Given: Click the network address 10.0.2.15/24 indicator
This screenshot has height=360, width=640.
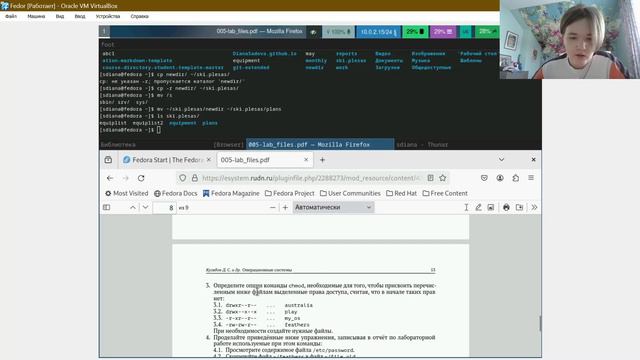Looking at the screenshot, I should 378,32.
